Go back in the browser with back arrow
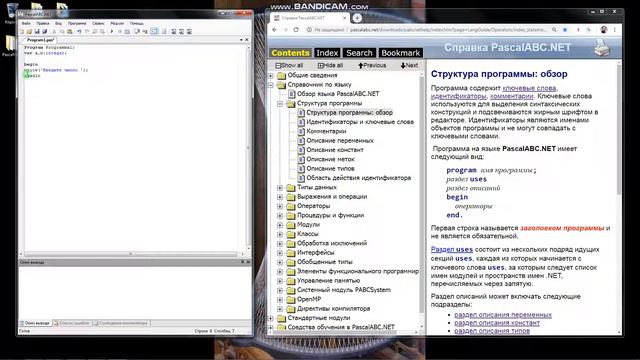This screenshot has height=360, width=640. click(275, 30)
